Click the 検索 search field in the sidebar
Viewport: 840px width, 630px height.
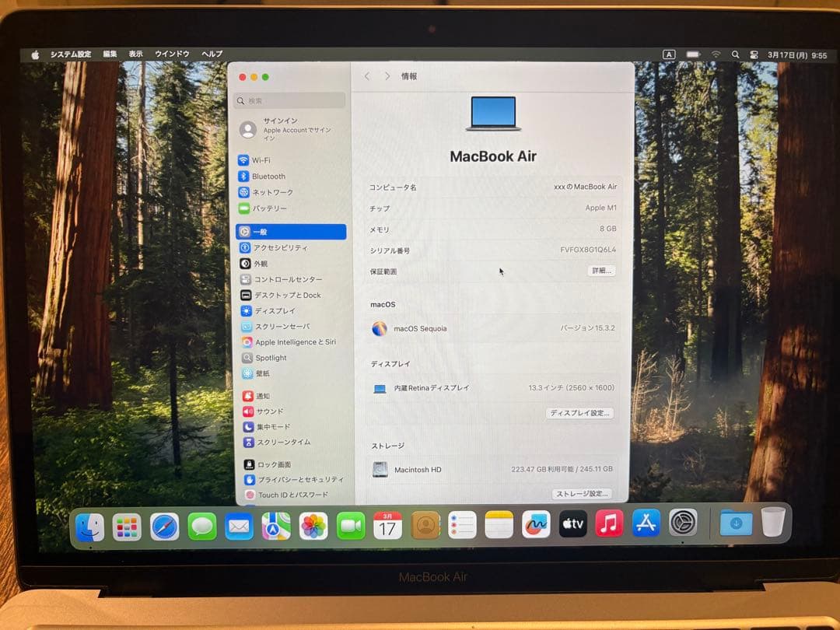click(289, 100)
